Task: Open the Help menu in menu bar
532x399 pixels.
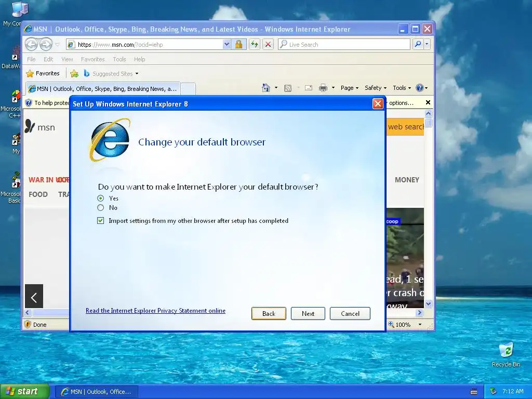Action: pyautogui.click(x=139, y=59)
